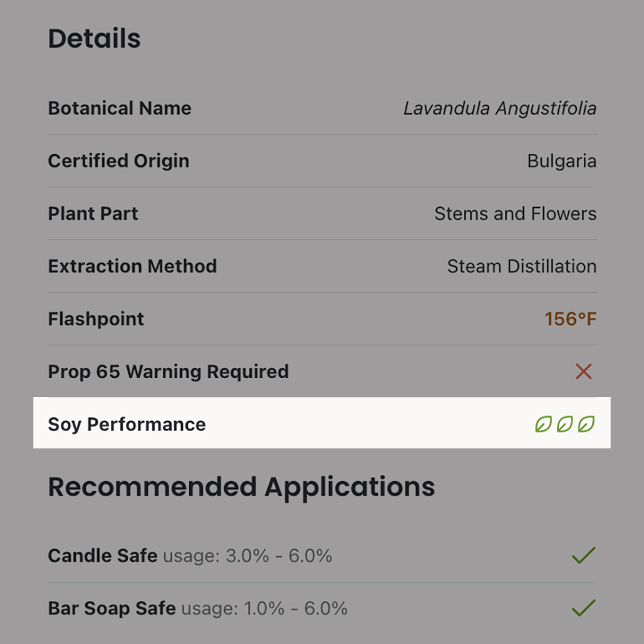
Task: Click the Candle Safe green checkmark
Action: click(583, 555)
